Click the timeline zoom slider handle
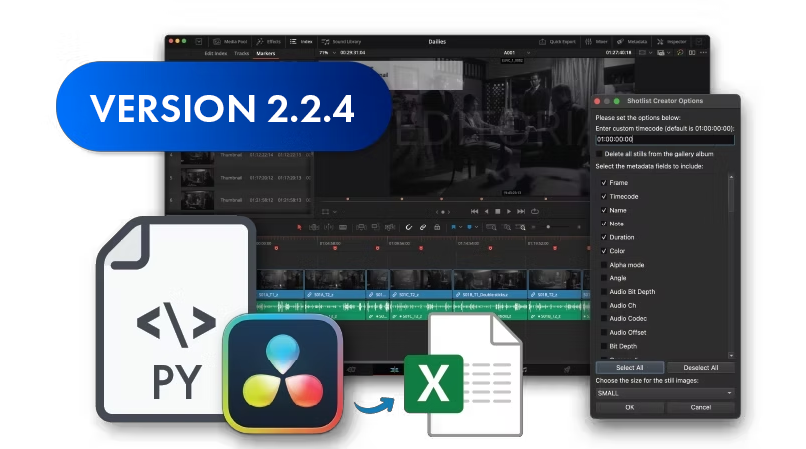 point(548,227)
